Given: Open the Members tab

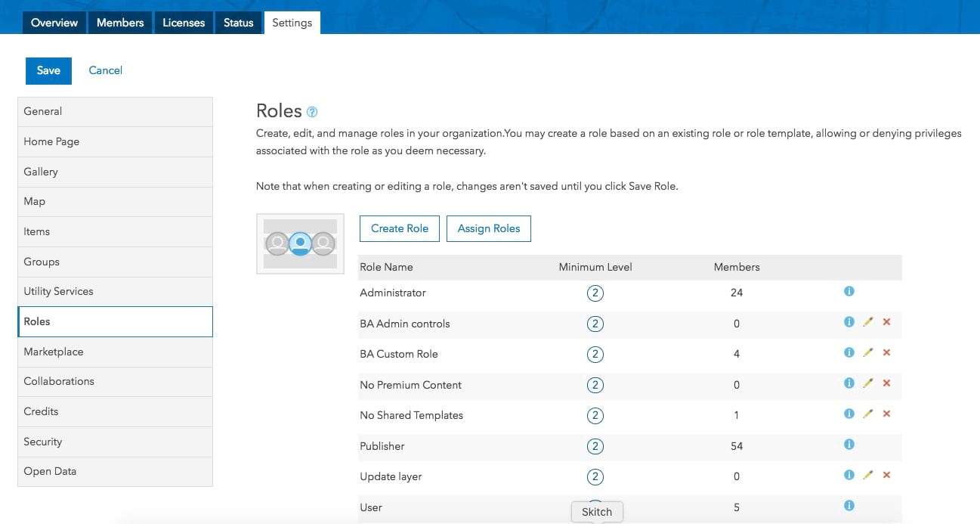Looking at the screenshot, I should [x=120, y=23].
